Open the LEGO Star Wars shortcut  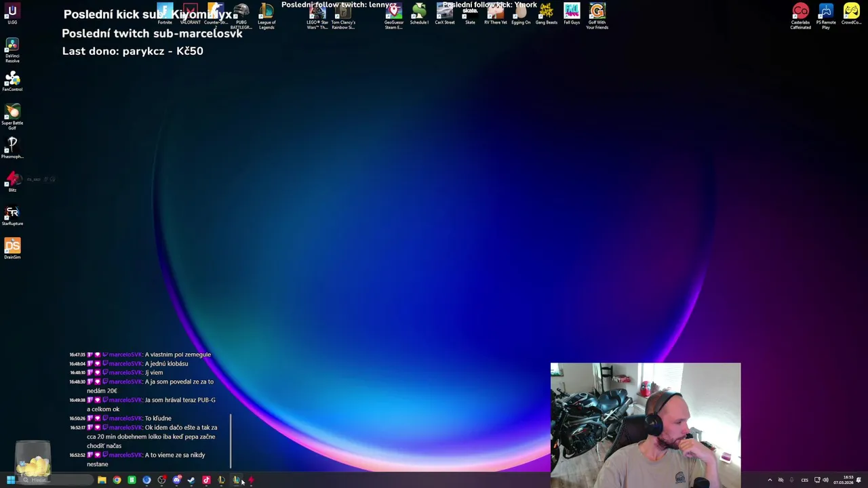317,16
